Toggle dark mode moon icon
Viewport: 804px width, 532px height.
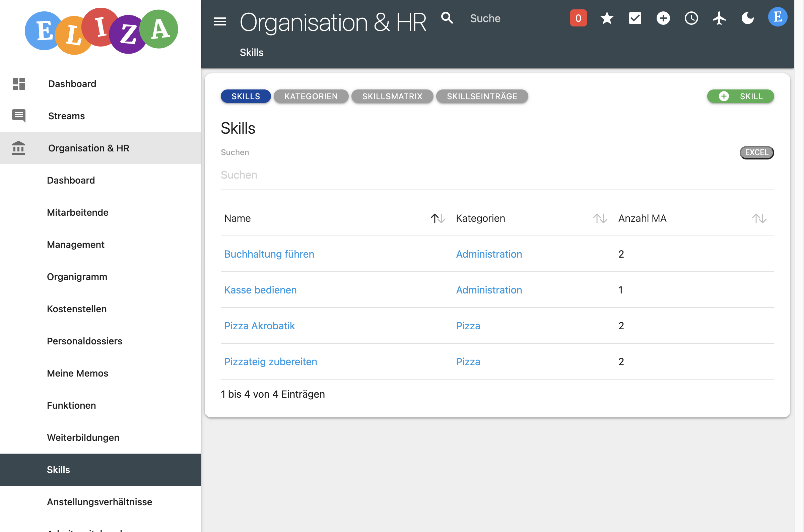pyautogui.click(x=747, y=18)
